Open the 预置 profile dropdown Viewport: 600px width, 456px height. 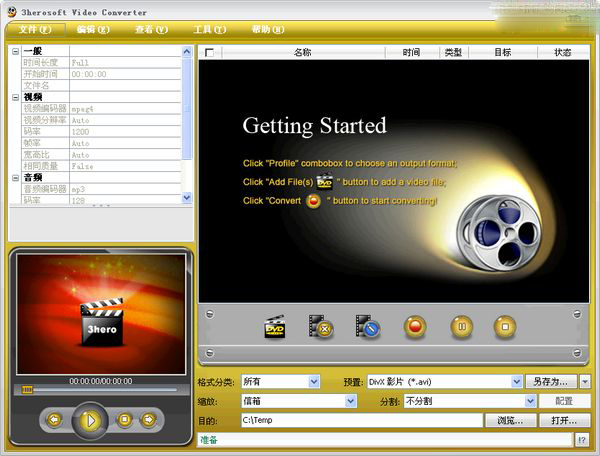coord(517,381)
